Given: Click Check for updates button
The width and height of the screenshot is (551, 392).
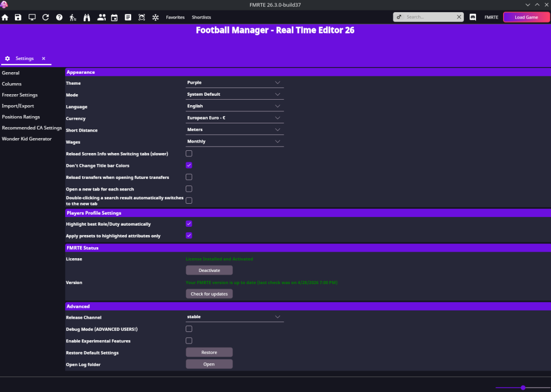Looking at the screenshot, I should [x=209, y=294].
